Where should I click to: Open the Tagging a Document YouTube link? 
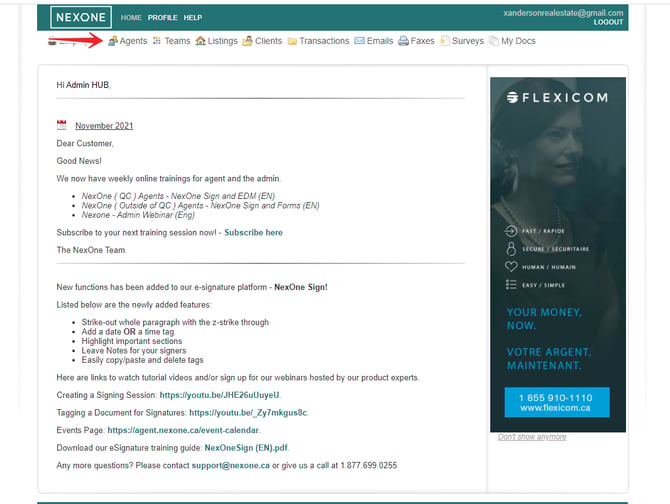(248, 413)
